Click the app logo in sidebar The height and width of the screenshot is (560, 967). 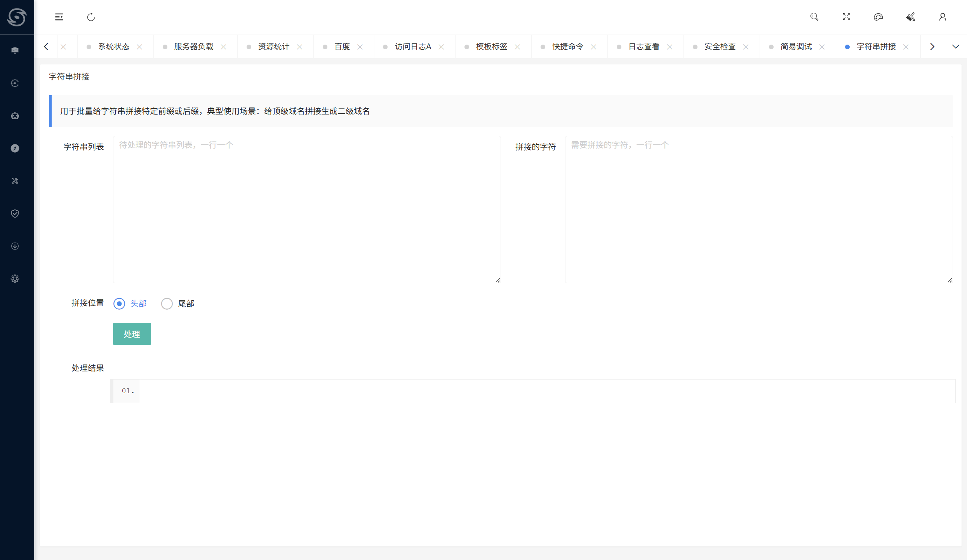click(17, 17)
